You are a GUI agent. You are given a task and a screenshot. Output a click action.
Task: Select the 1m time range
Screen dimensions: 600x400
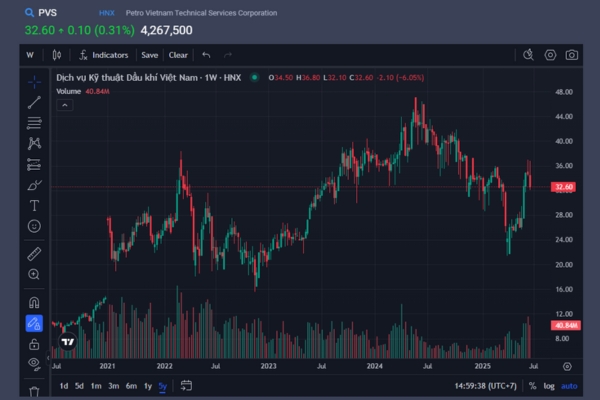click(96, 386)
